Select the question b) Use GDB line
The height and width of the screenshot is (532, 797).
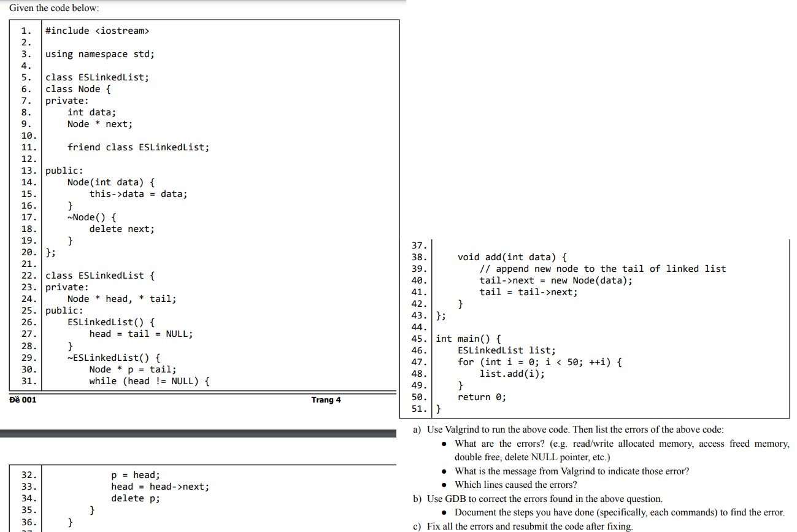click(x=540, y=498)
